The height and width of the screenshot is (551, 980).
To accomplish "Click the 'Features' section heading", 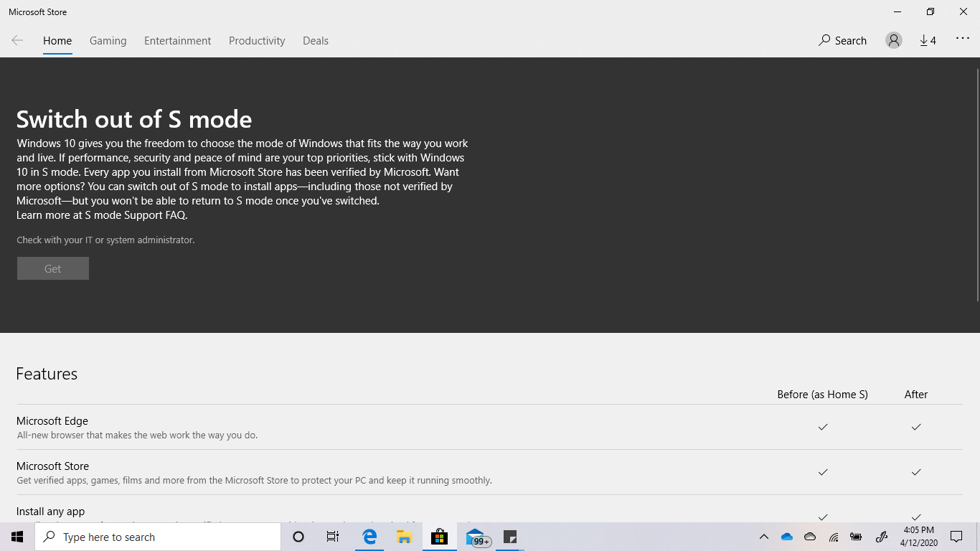I will [x=47, y=374].
